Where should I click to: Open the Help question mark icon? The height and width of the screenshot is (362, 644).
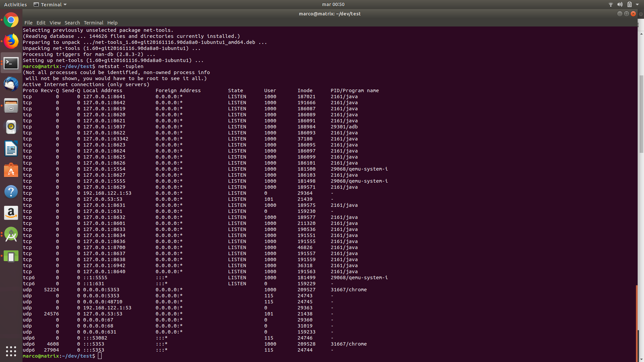(11, 192)
